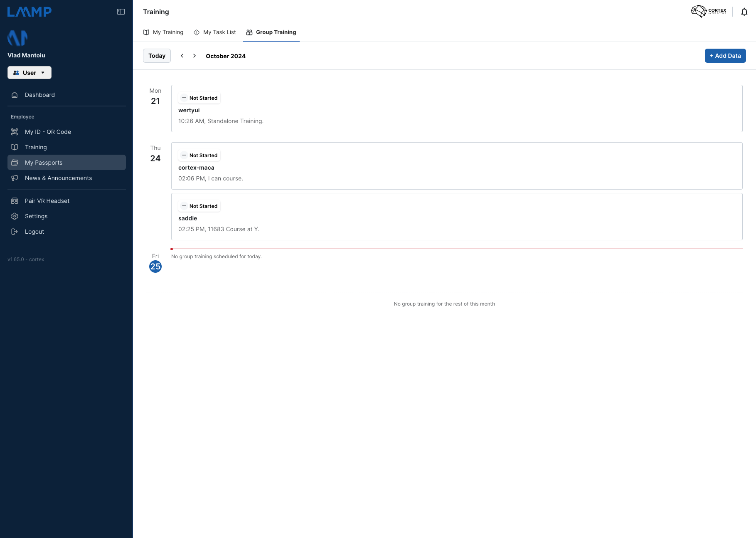The width and height of the screenshot is (756, 538).
Task: Click Not Started badge on saddie
Action: [199, 206]
